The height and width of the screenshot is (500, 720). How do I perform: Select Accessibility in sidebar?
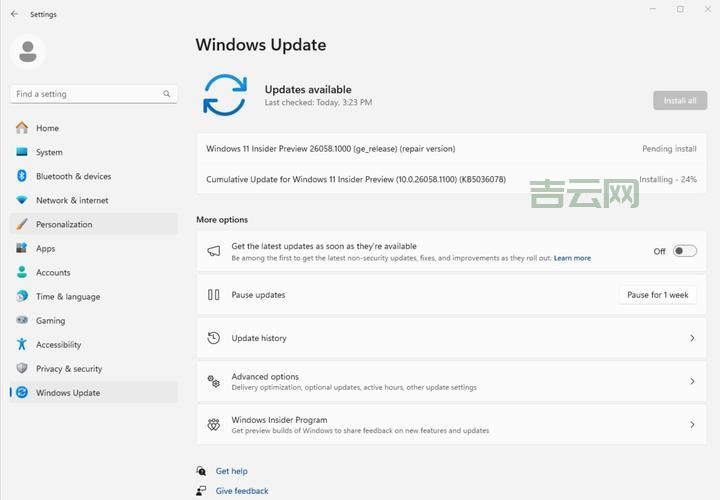coord(94,344)
